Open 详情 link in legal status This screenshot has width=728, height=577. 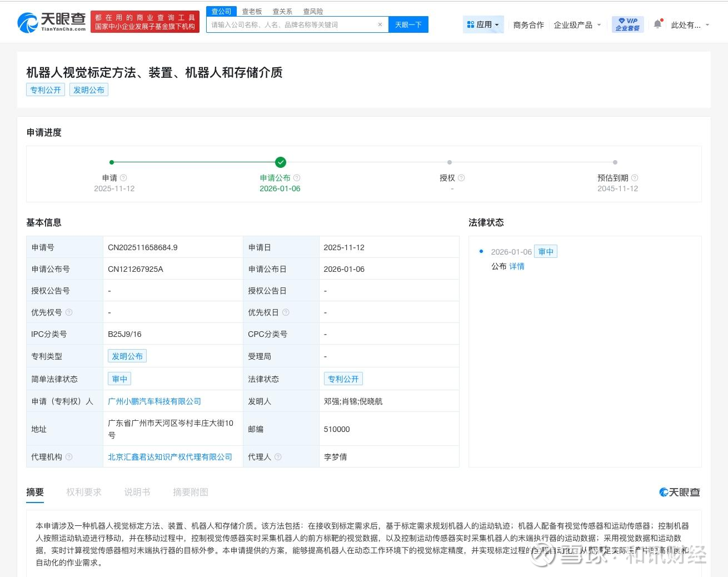pos(517,266)
